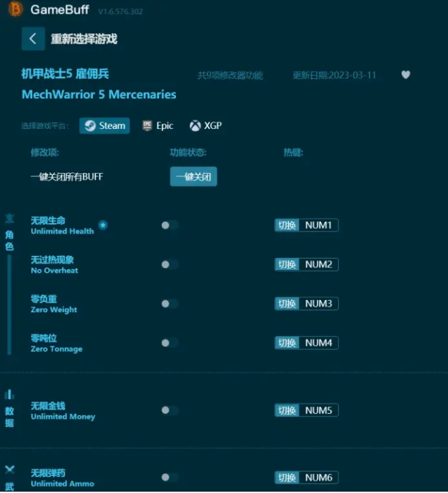Screen dimensions: 448x493
Task: Click the Zero Weight label
Action: click(x=54, y=310)
